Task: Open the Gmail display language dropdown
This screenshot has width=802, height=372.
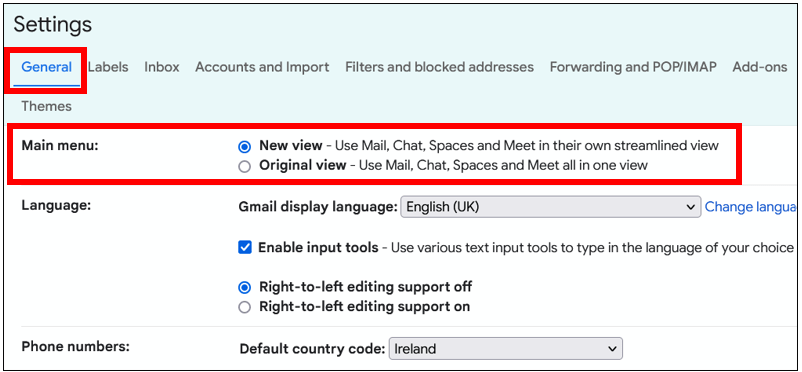Action: pos(550,207)
